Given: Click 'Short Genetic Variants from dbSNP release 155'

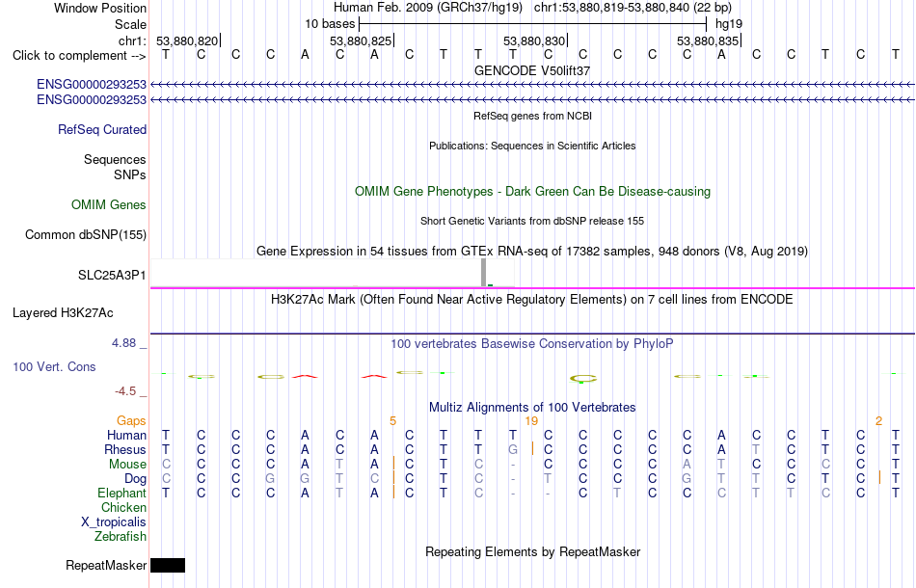Looking at the screenshot, I should tap(532, 222).
